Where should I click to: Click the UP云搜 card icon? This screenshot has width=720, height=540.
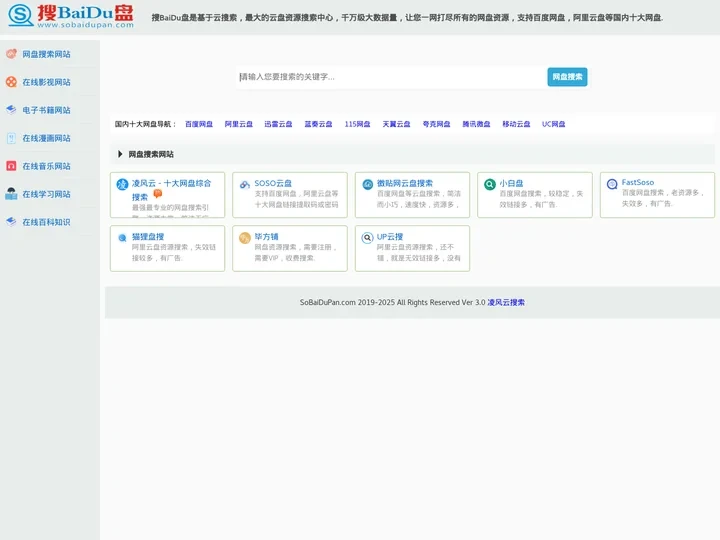367,237
